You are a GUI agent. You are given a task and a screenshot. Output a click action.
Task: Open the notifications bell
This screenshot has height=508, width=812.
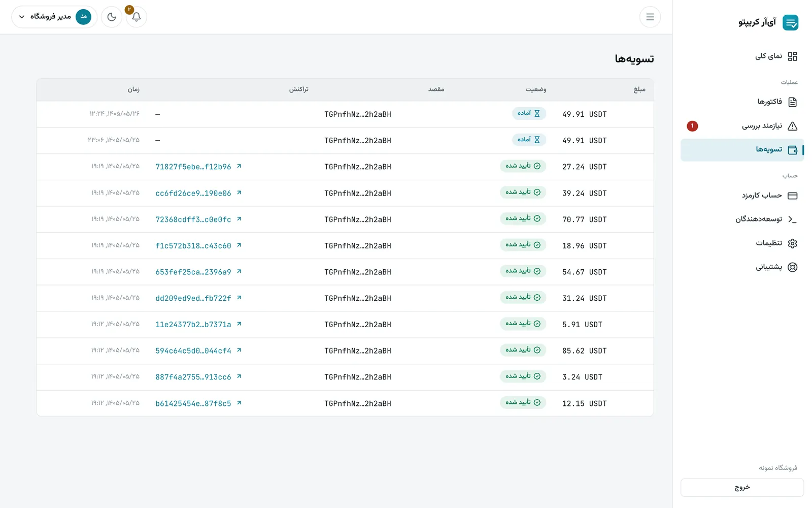tap(136, 17)
